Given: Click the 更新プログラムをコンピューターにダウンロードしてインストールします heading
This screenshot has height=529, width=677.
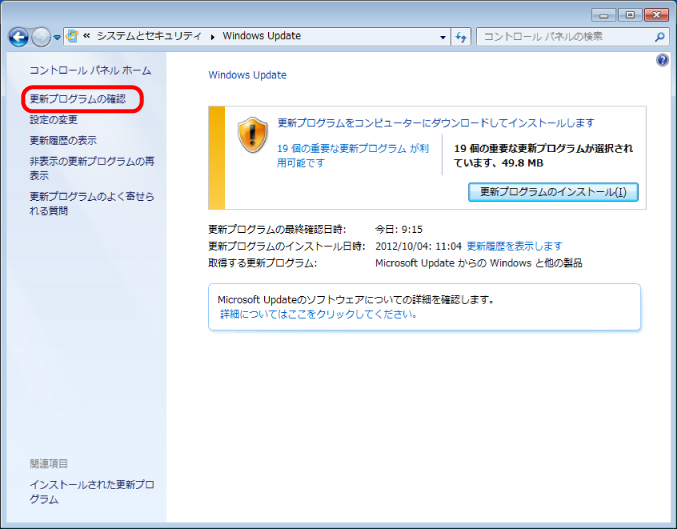Looking at the screenshot, I should pos(436,123).
